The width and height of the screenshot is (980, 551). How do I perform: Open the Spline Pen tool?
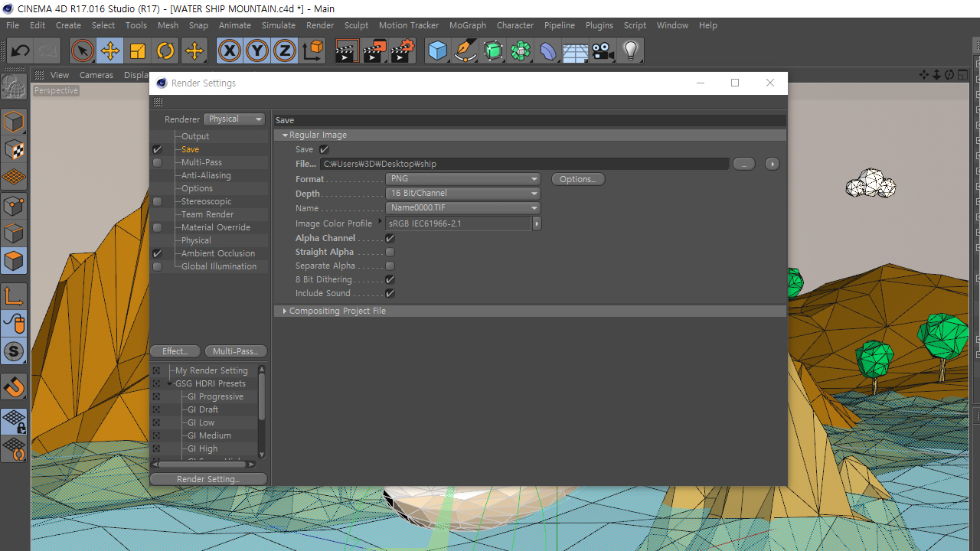point(465,51)
